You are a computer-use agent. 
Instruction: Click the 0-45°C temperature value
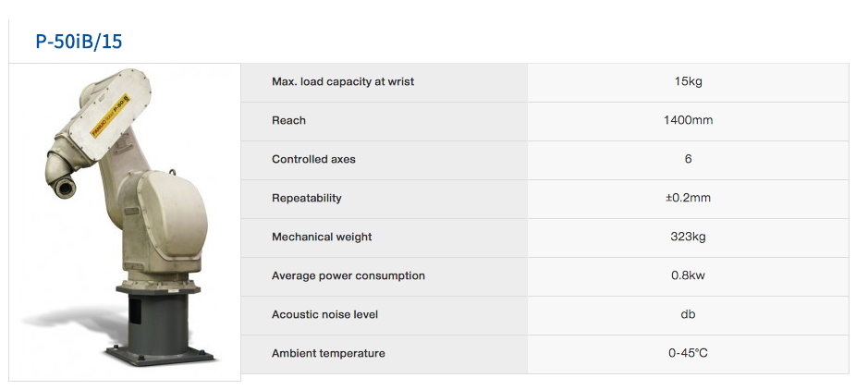pos(688,353)
